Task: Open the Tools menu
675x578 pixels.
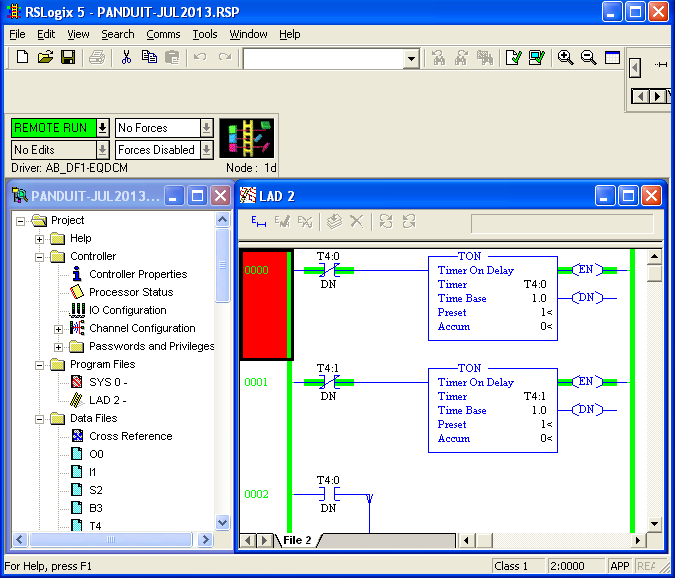Action: pos(204,34)
